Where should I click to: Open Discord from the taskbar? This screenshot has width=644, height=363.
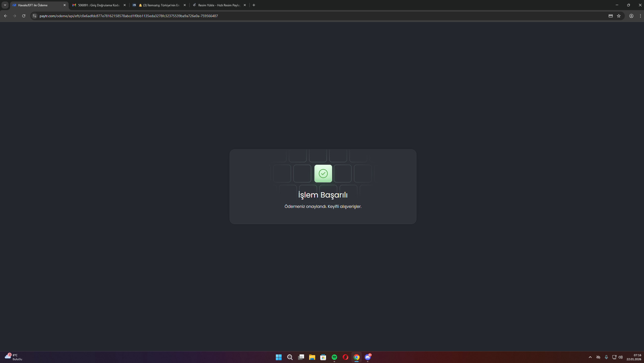pos(367,357)
